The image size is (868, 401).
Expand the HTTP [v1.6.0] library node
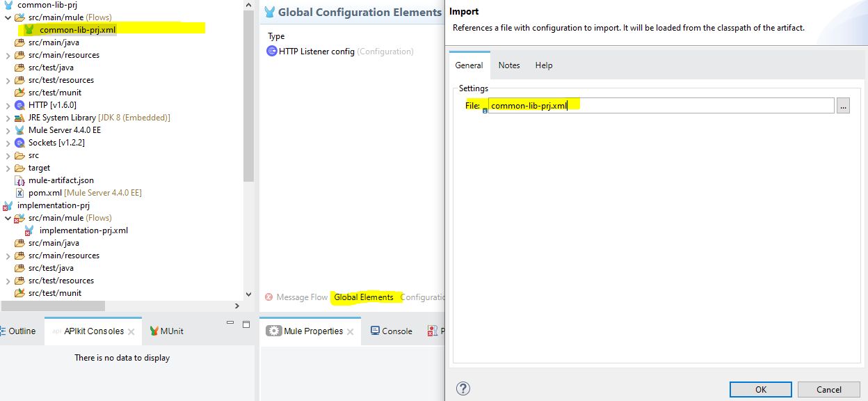coord(8,105)
